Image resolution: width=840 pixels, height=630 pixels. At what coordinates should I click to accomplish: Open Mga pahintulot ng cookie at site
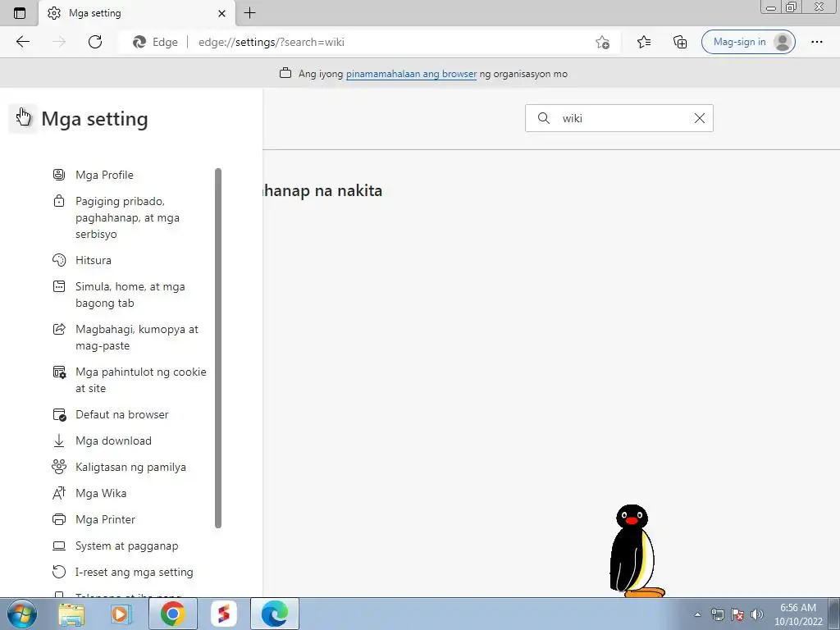tap(130, 380)
